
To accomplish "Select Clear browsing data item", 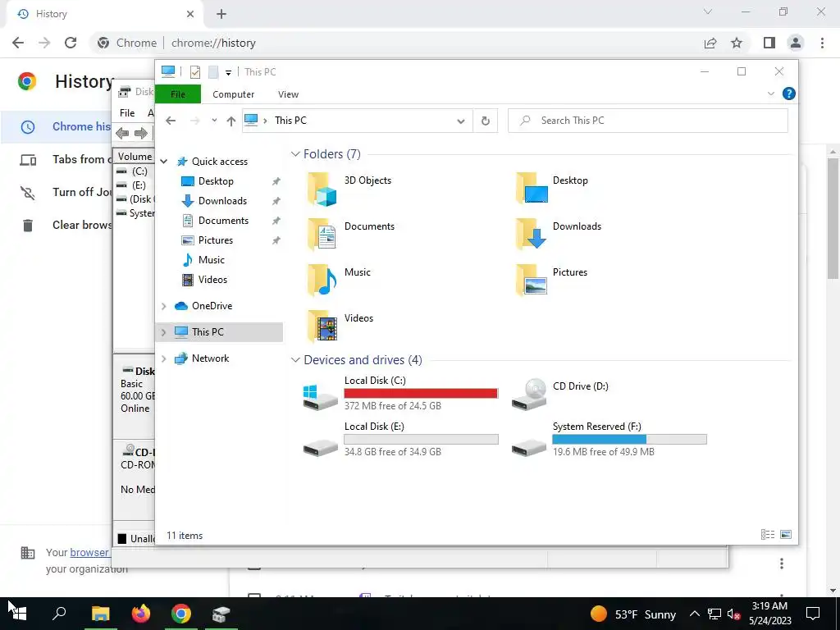I will (56, 225).
